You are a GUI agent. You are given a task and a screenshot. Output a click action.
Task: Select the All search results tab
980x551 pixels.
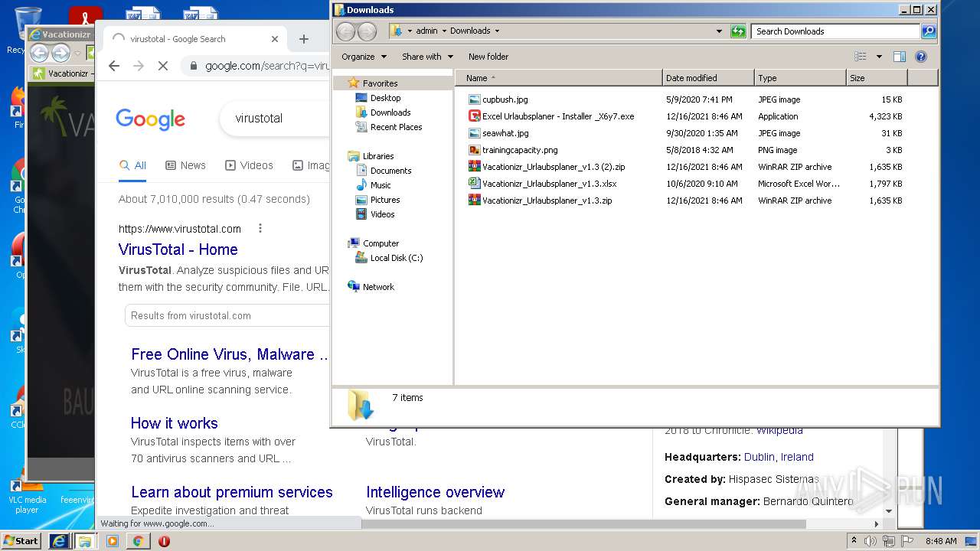(132, 165)
